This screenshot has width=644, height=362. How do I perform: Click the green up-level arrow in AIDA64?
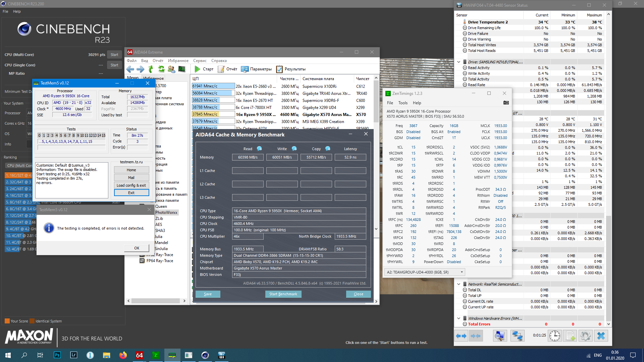pos(151,69)
